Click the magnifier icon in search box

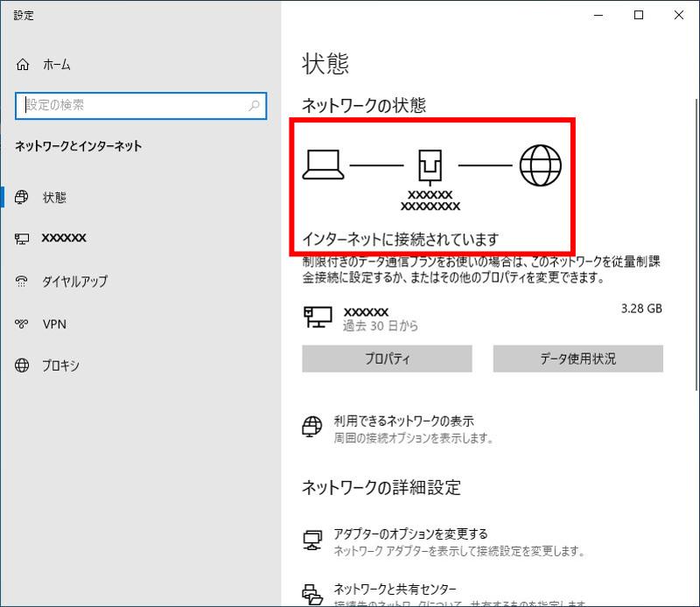(254, 106)
